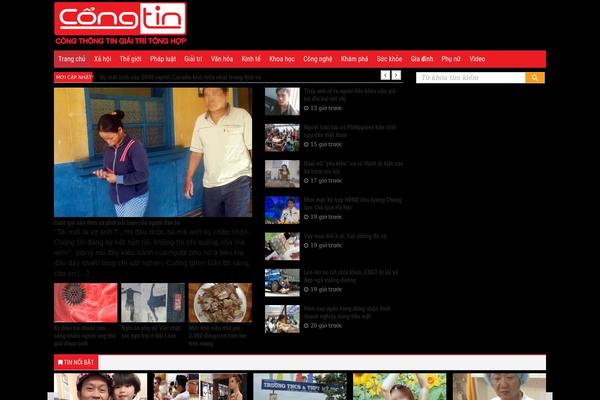Open the Công nghệ section
The height and width of the screenshot is (400, 600).
pyautogui.click(x=318, y=59)
